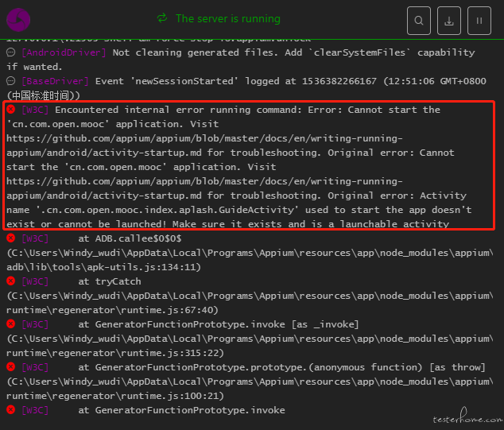Download the raw server logs
This screenshot has width=504, height=430.
tap(448, 21)
